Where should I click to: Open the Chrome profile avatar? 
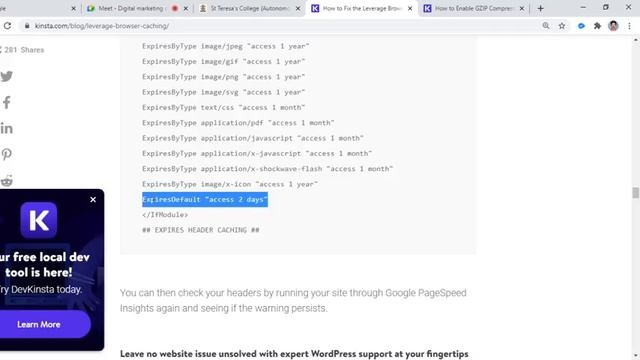[613, 26]
